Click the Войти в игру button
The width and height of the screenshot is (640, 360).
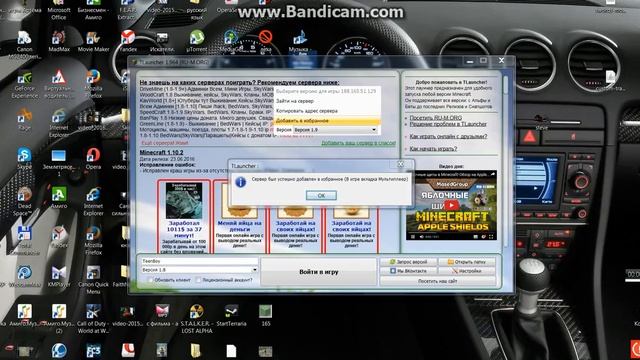(x=318, y=272)
